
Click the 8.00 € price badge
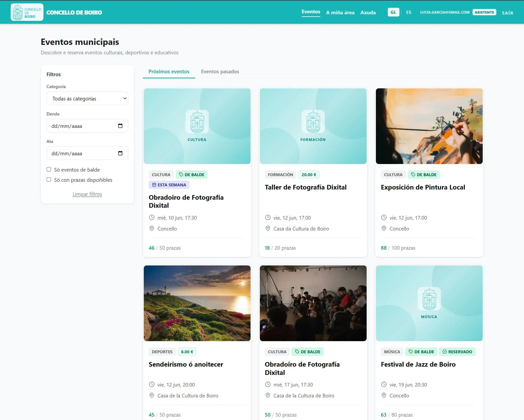[x=187, y=352]
